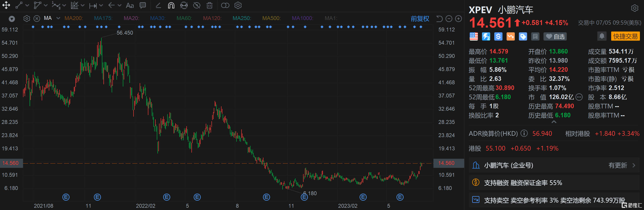The width and height of the screenshot is (644, 210).
Task: Select the numbered wave pattern tool
Action: click(56, 5)
